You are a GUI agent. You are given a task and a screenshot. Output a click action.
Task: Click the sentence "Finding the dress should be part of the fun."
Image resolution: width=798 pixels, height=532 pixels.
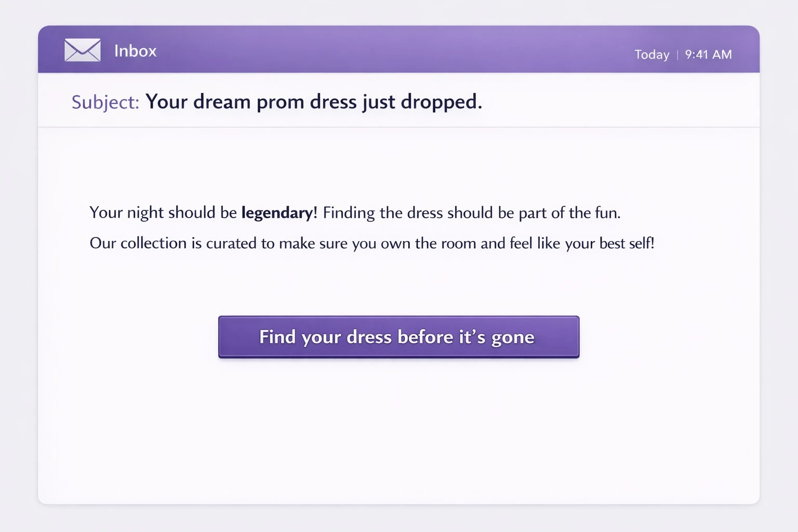point(471,212)
